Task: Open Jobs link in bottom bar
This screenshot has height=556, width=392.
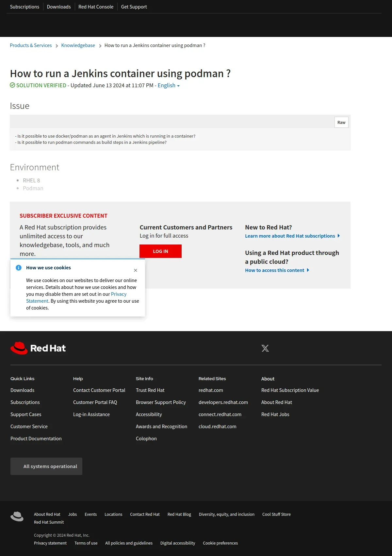Action: point(73,514)
